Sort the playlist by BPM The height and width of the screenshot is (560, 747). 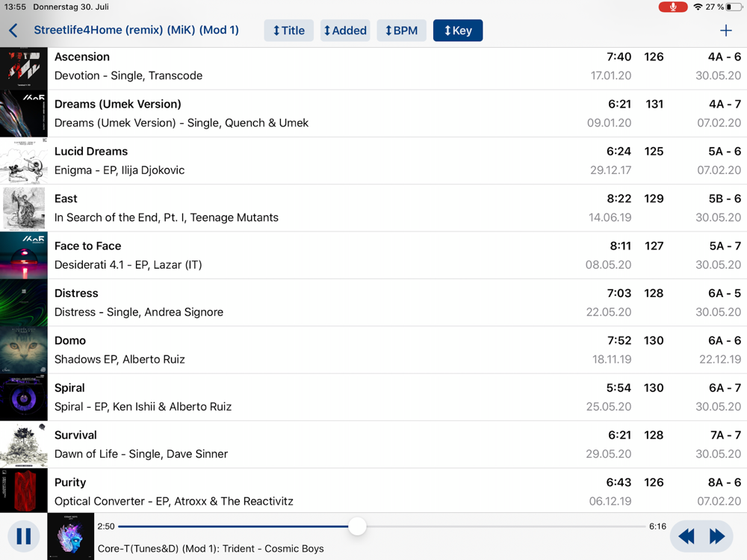point(401,31)
